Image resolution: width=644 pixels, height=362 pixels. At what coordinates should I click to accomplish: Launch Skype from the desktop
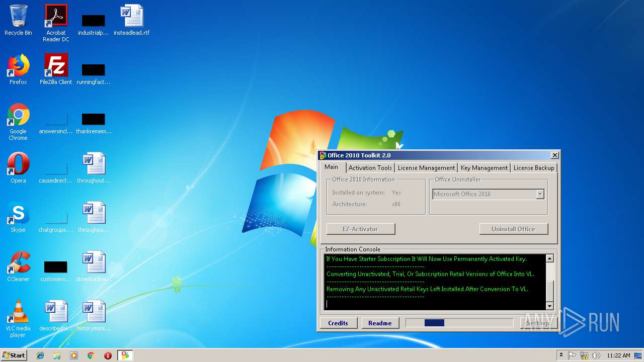18,217
